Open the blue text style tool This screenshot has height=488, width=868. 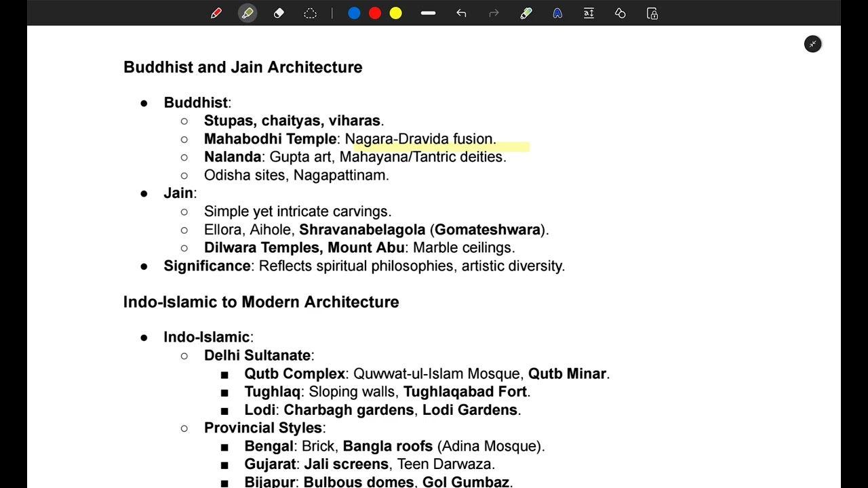coord(557,13)
